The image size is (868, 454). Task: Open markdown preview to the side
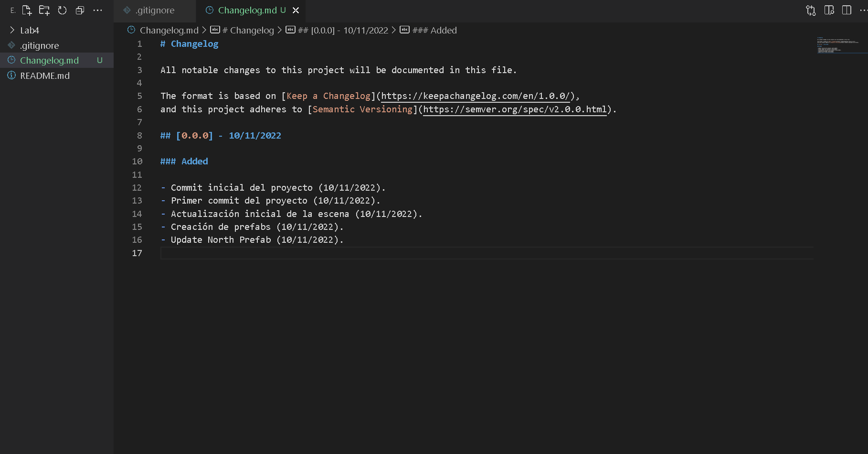pos(829,10)
